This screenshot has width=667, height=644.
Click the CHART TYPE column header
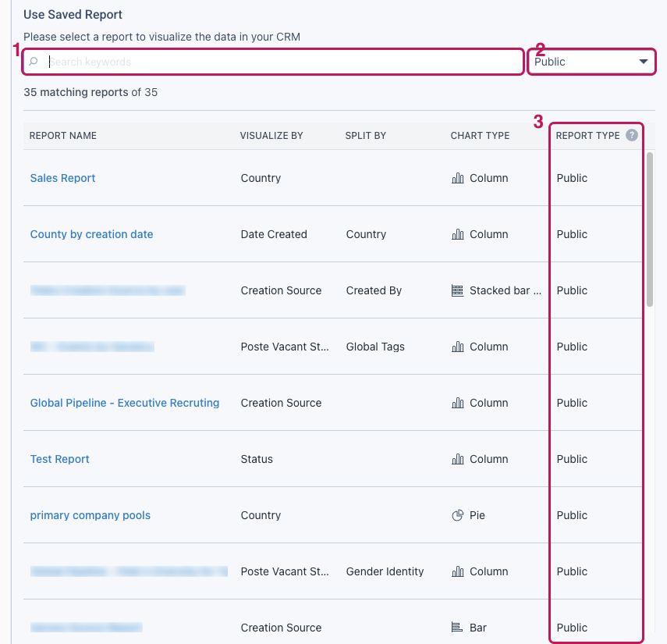(x=480, y=135)
